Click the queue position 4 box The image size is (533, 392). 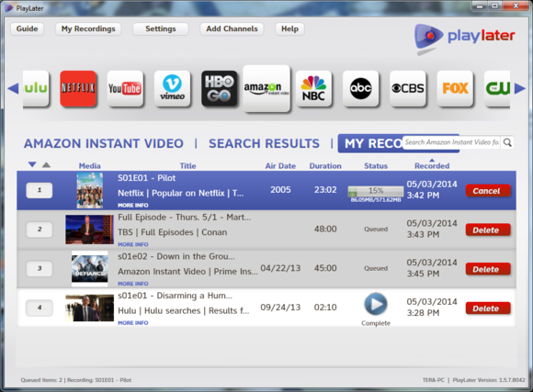pyautogui.click(x=40, y=308)
